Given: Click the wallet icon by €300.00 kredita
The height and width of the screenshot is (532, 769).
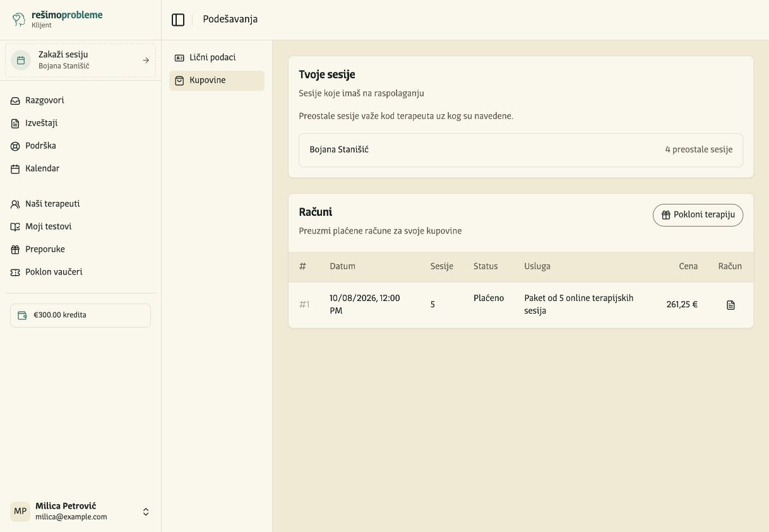Looking at the screenshot, I should pos(22,316).
